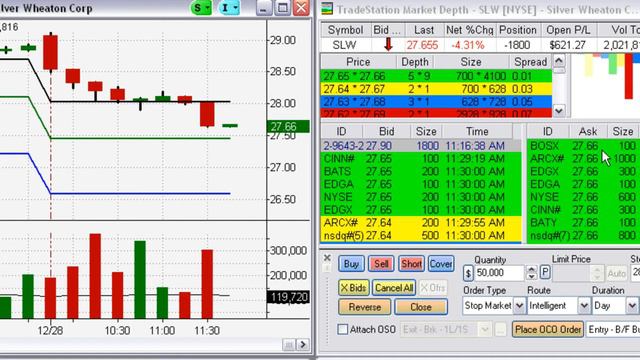640x360 pixels.
Task: Click the Place OCO Order button
Action: (548, 329)
